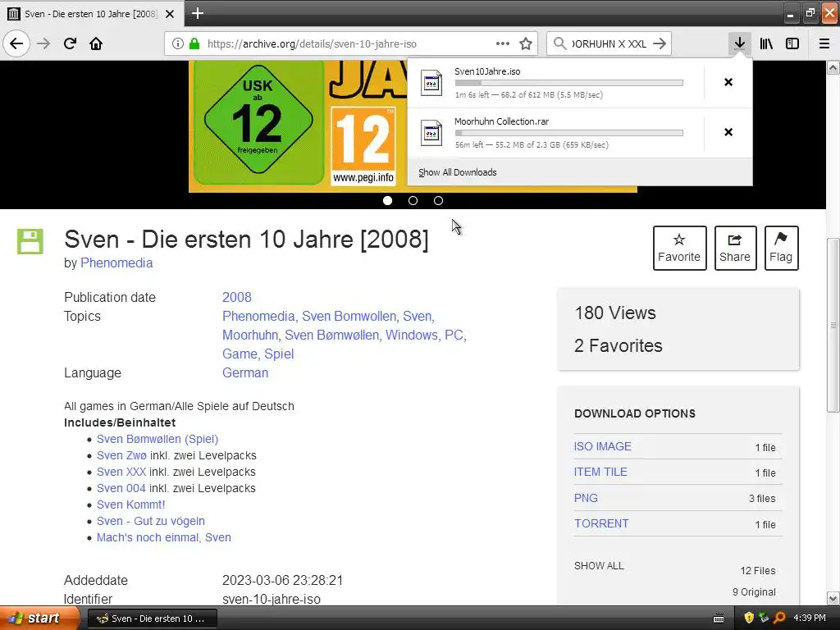Open Sven Bomwollen topic link
The image size is (840, 630).
coord(349,316)
